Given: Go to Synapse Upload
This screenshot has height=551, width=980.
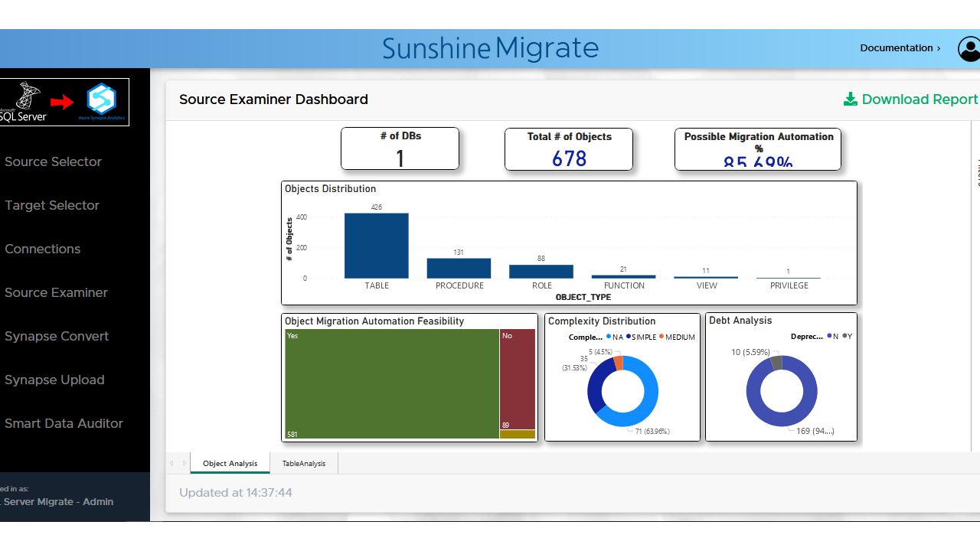Looking at the screenshot, I should (x=54, y=380).
